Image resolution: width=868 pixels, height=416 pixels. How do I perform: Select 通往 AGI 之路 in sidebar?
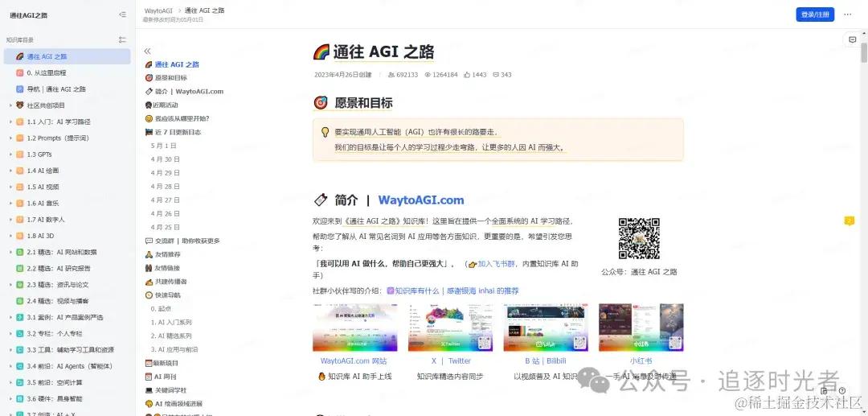(x=67, y=56)
